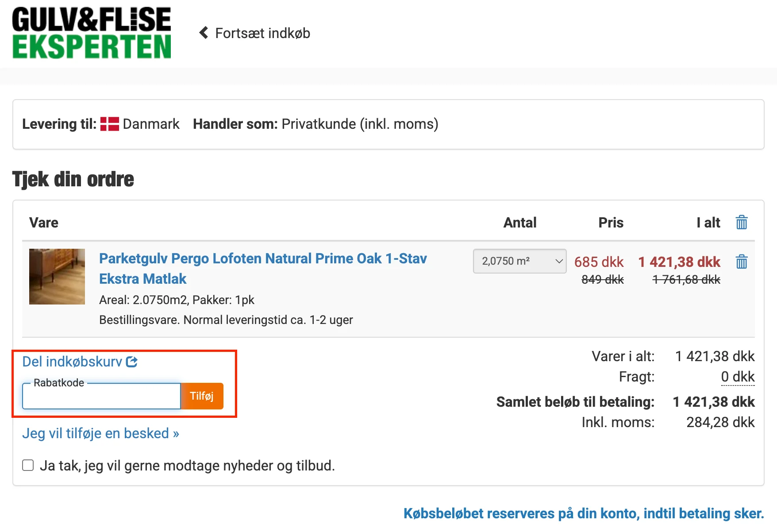This screenshot has height=532, width=777.
Task: Click the expand arrow on the message link
Action: click(175, 433)
